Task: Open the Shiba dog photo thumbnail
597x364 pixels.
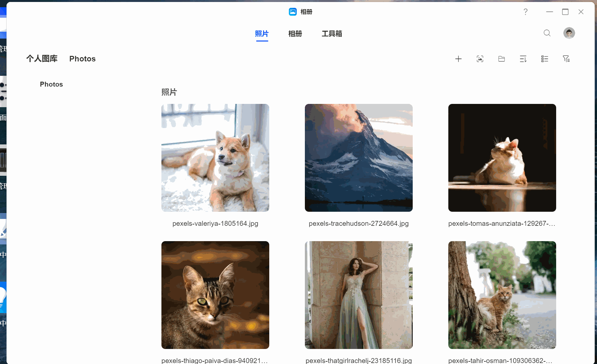Action: pos(215,158)
